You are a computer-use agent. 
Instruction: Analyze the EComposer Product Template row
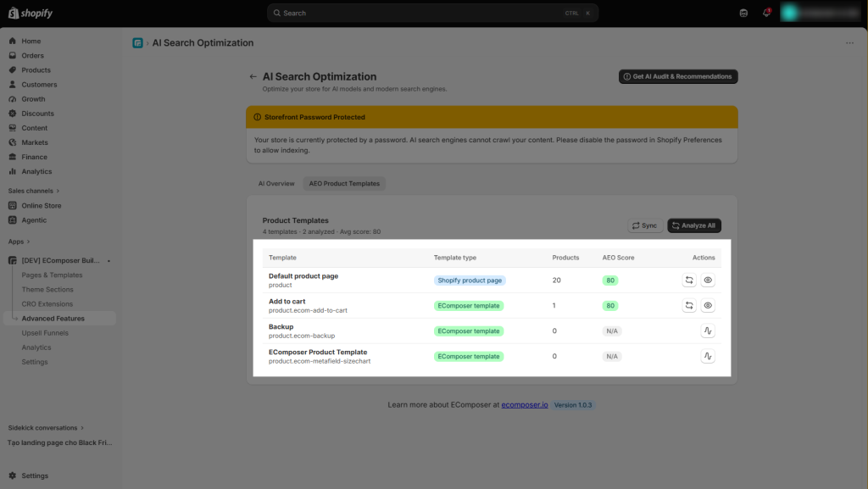coord(708,356)
